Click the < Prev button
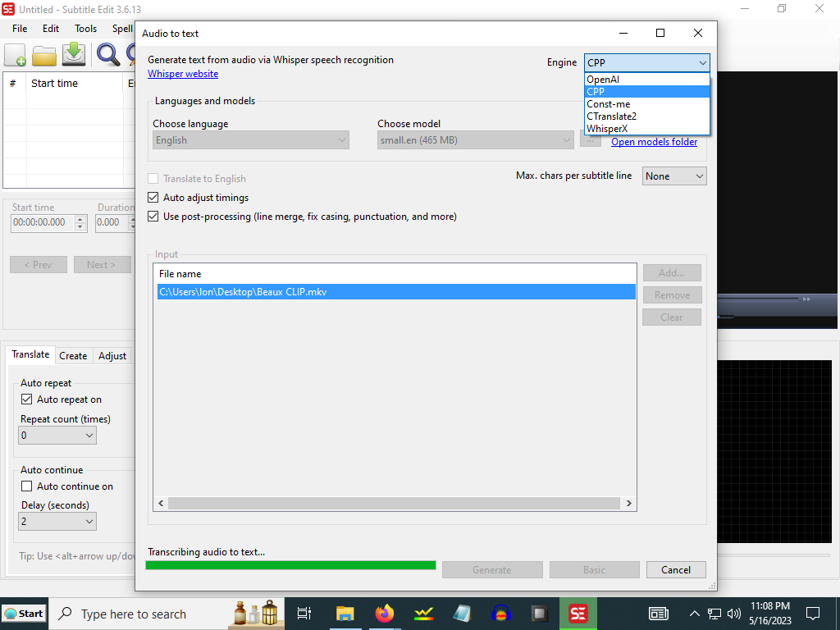The width and height of the screenshot is (840, 630). pyautogui.click(x=39, y=265)
